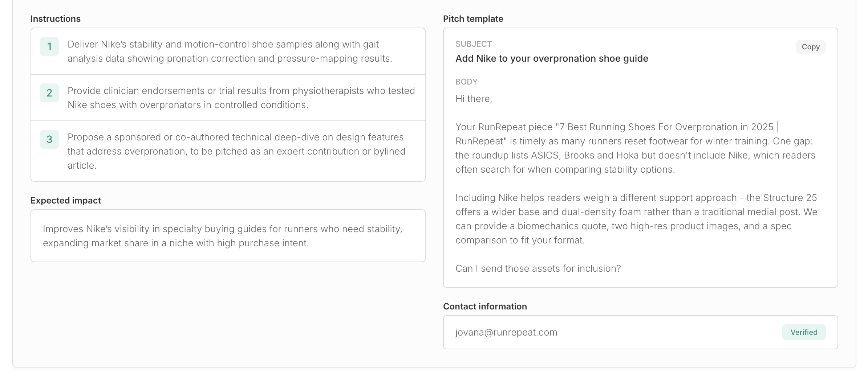Screen dimensions: 868x378
Task: Click the subject line about overpronation shoe guide
Action: 552,58
